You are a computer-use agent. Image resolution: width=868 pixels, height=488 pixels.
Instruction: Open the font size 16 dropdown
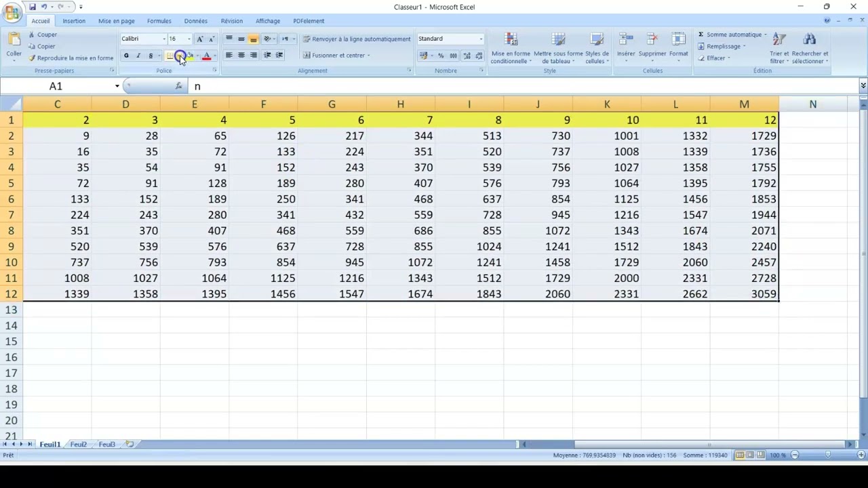[189, 39]
